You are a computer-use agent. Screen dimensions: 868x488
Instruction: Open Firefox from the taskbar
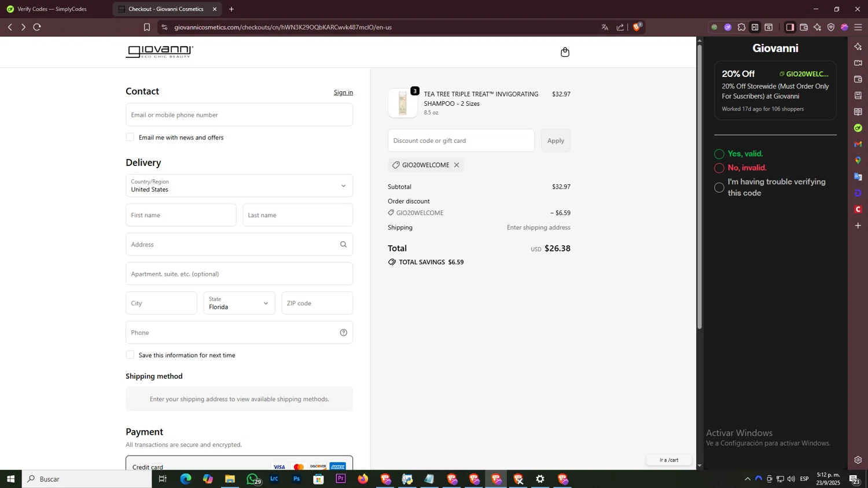click(363, 479)
